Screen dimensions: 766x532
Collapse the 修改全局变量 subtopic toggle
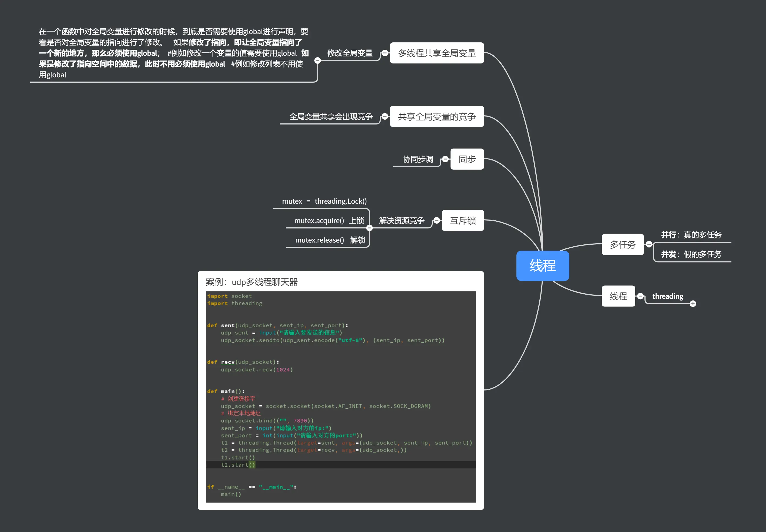point(318,60)
